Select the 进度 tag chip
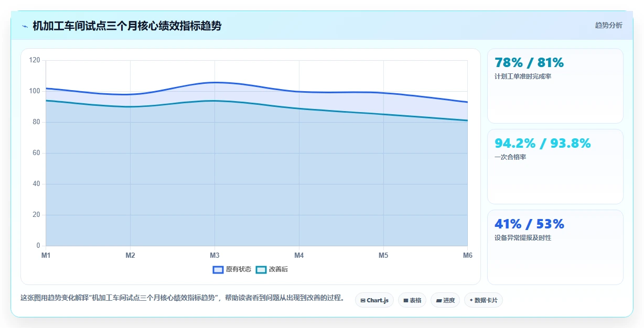Screen dimensions: 644x328 click(x=445, y=300)
